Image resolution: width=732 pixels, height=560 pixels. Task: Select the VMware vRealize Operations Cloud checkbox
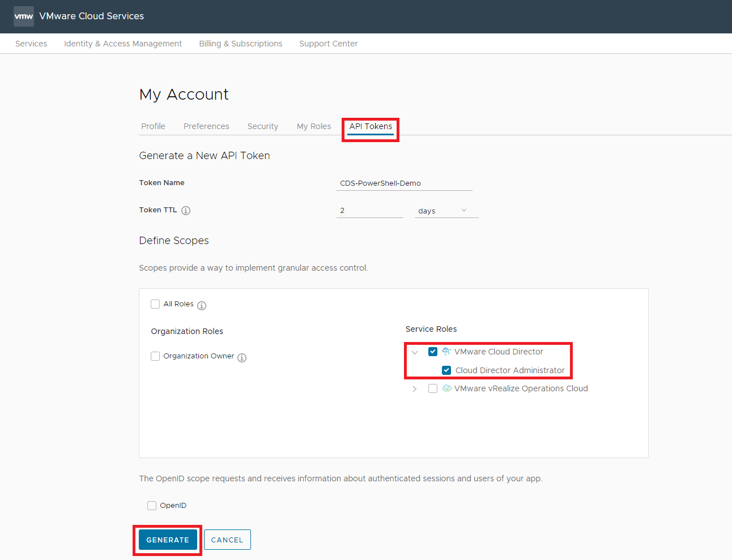[x=433, y=388]
